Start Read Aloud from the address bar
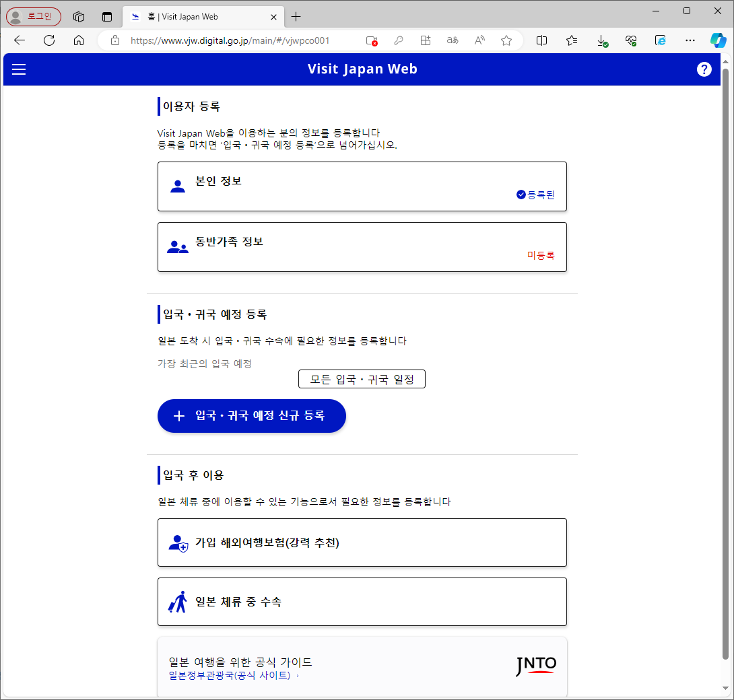The image size is (734, 700). pyautogui.click(x=479, y=40)
